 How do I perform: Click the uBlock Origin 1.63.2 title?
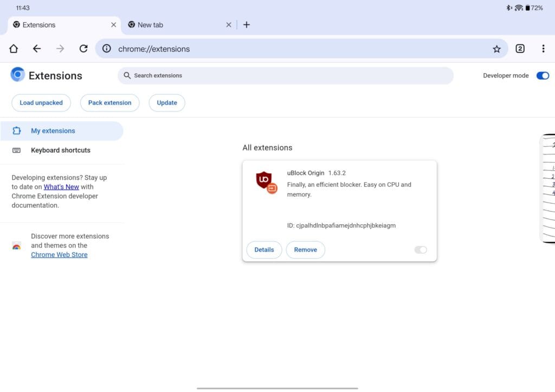(316, 173)
